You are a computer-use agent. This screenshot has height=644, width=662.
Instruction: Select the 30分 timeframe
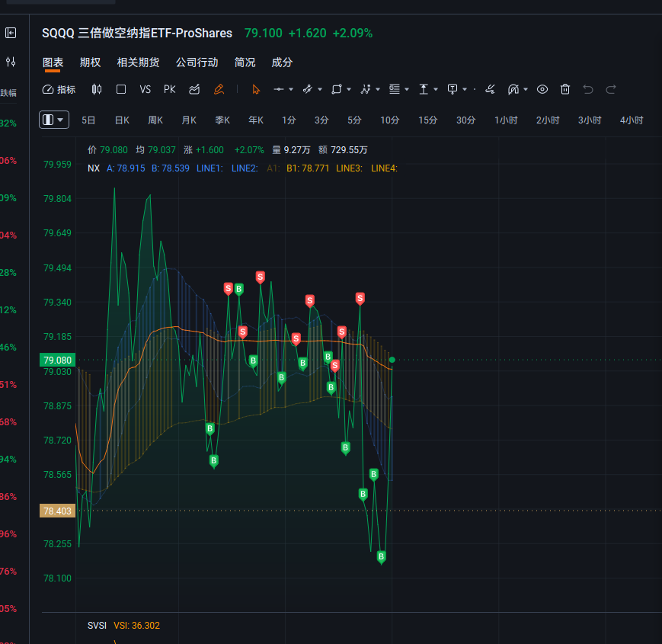pos(465,120)
